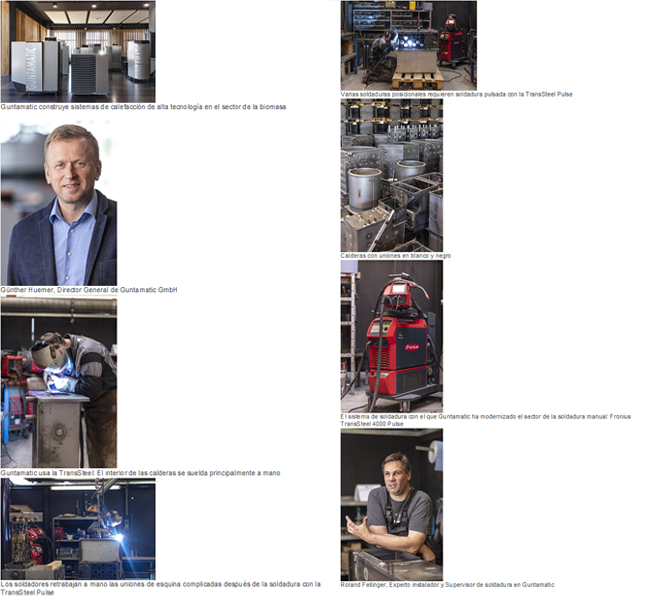
Task: Select caption 'Guntamatic construye sistemas de calefacción'
Action: (x=143, y=107)
